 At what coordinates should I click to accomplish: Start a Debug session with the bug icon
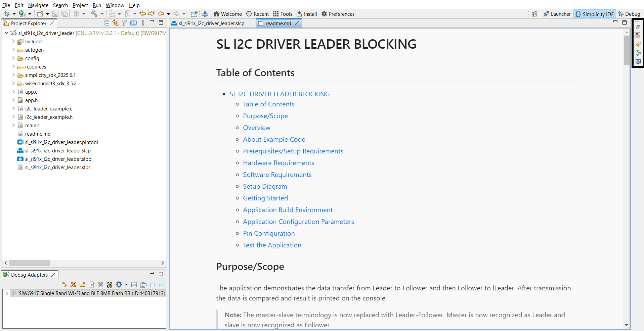pos(7,14)
